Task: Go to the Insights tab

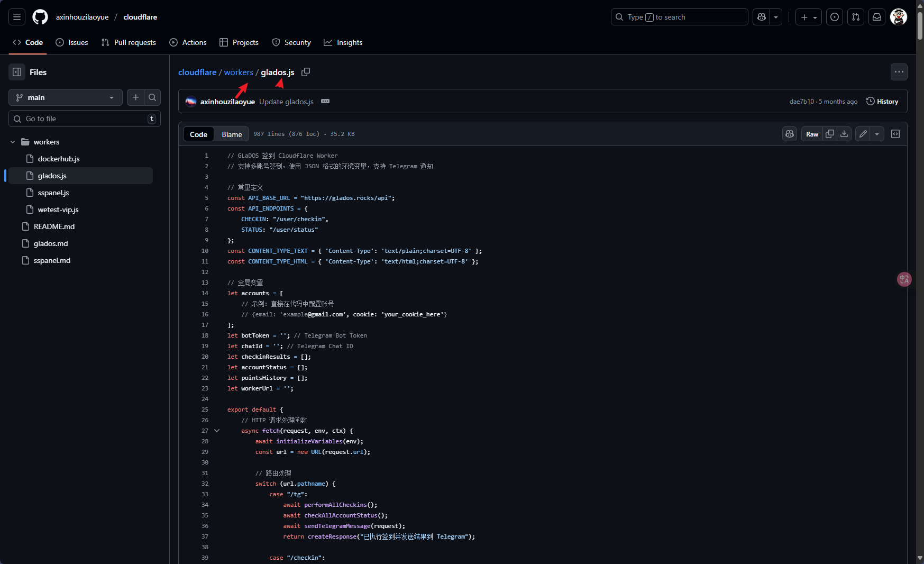Action: click(x=343, y=42)
